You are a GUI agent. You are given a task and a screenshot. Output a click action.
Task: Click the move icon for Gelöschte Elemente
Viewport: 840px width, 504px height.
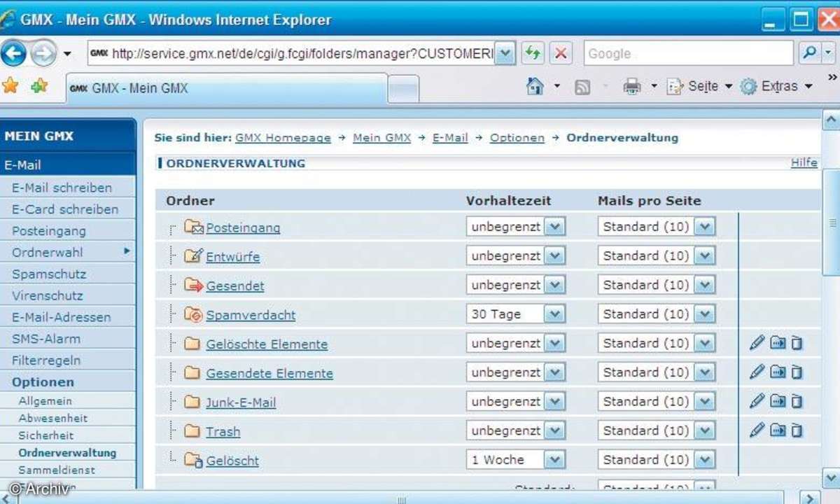coord(778,343)
